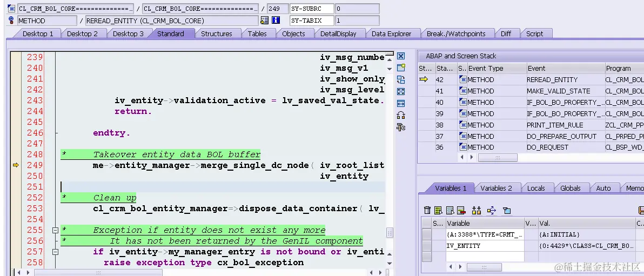
Task: Open the Break./Watchpoints tab
Action: point(456,33)
